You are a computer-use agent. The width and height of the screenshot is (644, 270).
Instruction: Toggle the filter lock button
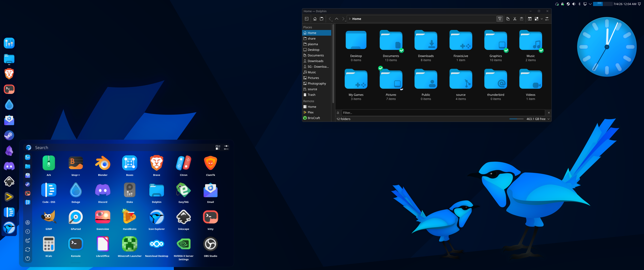point(338,113)
